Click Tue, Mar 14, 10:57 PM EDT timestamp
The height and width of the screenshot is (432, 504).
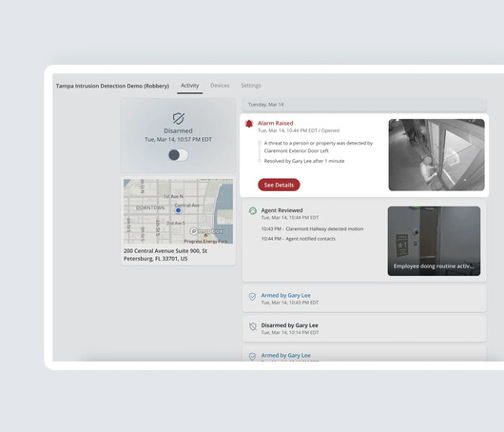tap(178, 140)
